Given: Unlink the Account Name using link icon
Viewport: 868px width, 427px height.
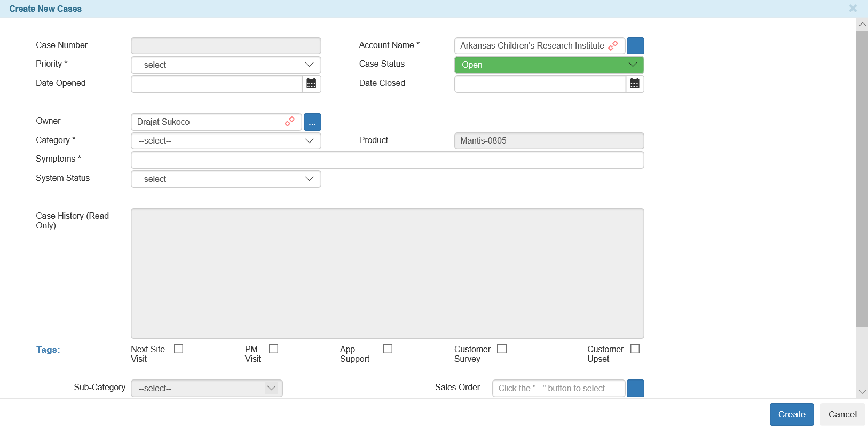Looking at the screenshot, I should pos(613,46).
